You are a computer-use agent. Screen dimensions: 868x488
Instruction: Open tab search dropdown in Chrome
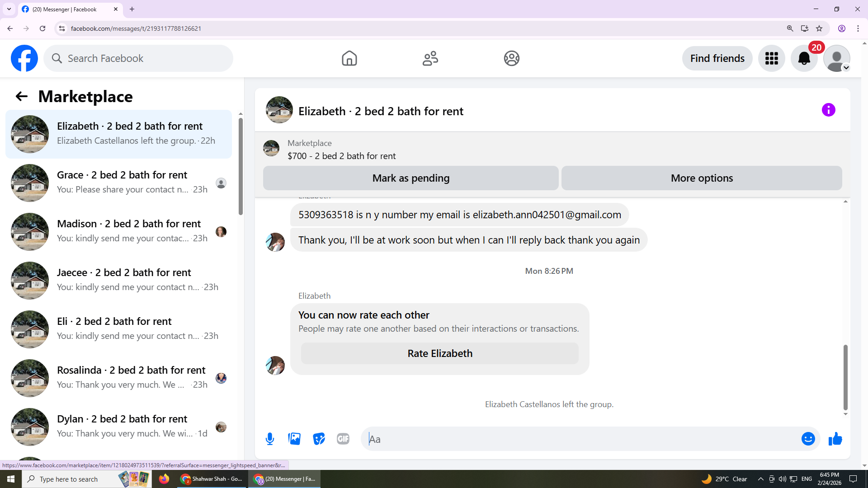(9, 9)
